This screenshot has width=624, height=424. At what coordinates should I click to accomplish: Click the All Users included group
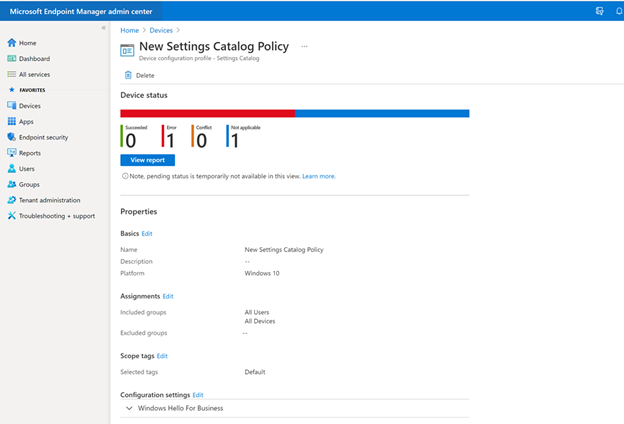coord(257,312)
